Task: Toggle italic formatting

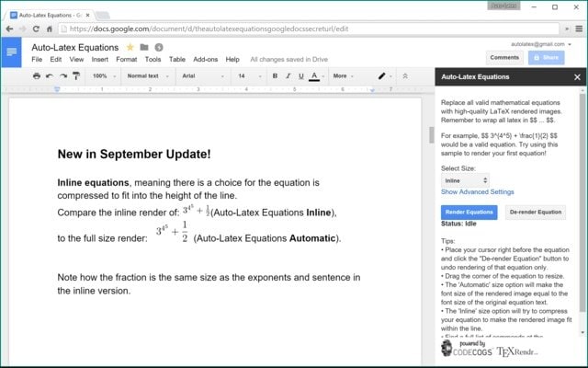Action: point(288,76)
